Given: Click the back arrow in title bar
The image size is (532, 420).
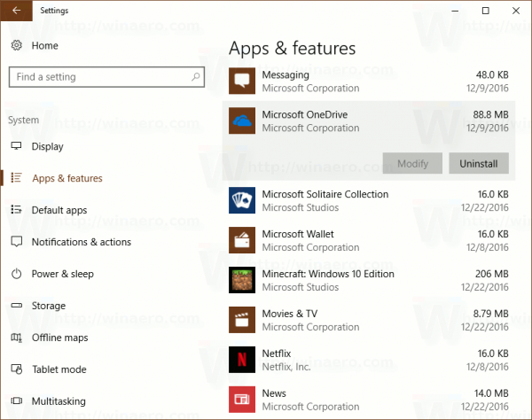Looking at the screenshot, I should click(x=16, y=11).
